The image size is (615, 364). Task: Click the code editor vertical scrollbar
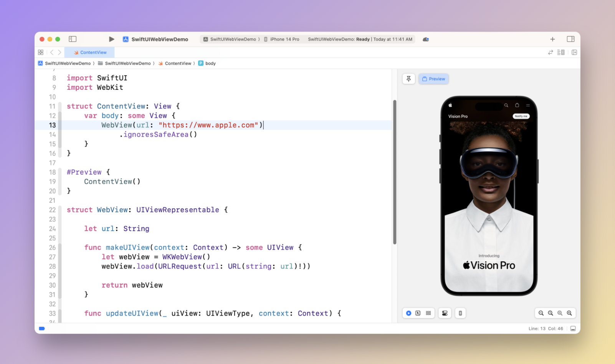coord(394,172)
